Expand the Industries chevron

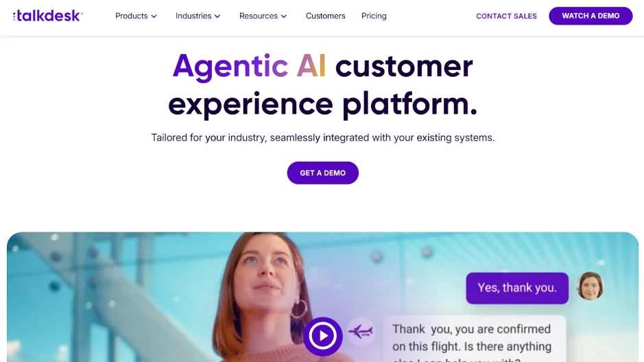[217, 16]
